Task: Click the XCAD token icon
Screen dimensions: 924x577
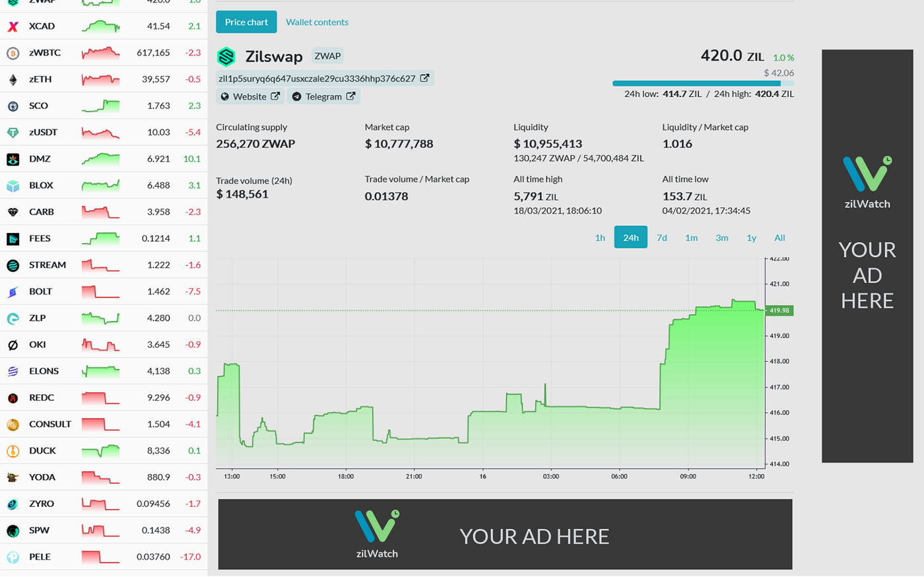Action: (x=13, y=26)
